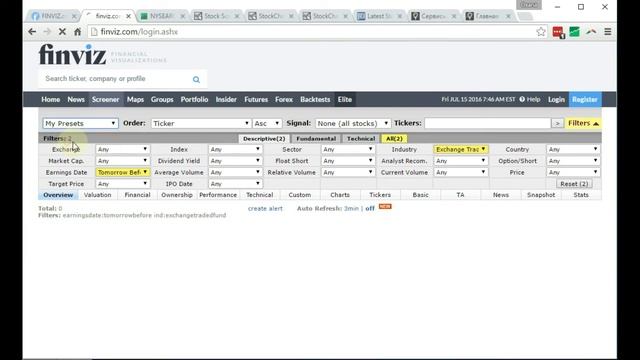
Task: Open the News menu item
Action: coord(76,100)
